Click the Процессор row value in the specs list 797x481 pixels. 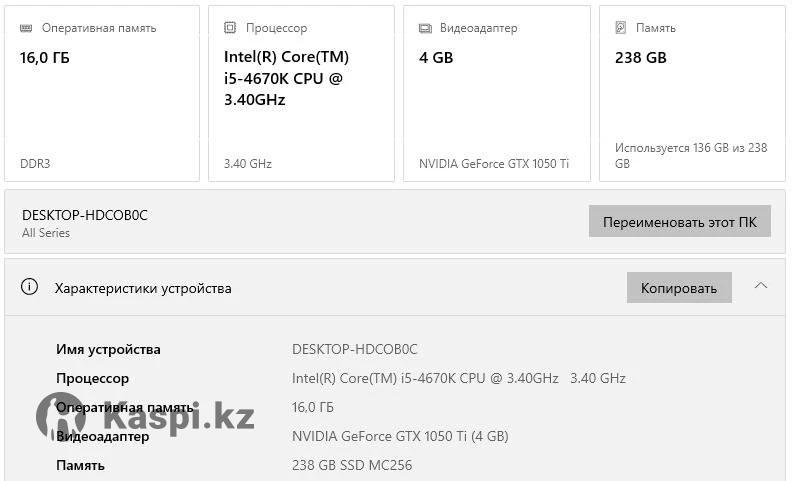coord(458,378)
